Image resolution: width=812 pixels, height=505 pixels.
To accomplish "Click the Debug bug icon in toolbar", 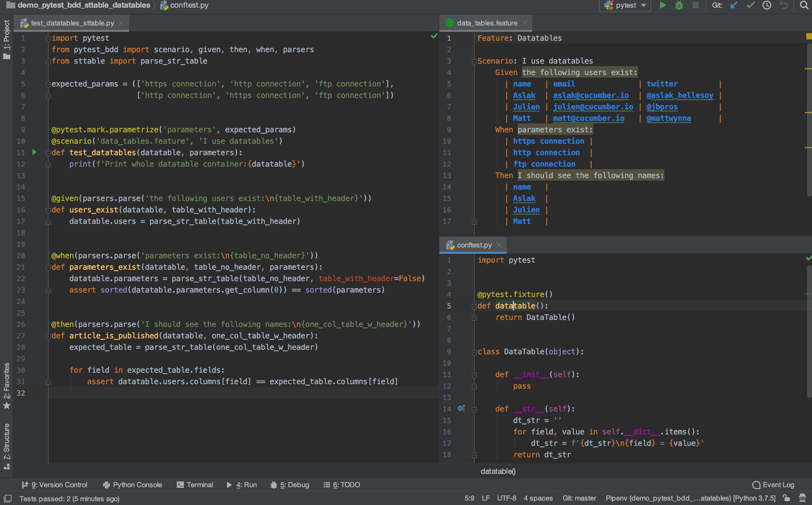I will [x=679, y=5].
